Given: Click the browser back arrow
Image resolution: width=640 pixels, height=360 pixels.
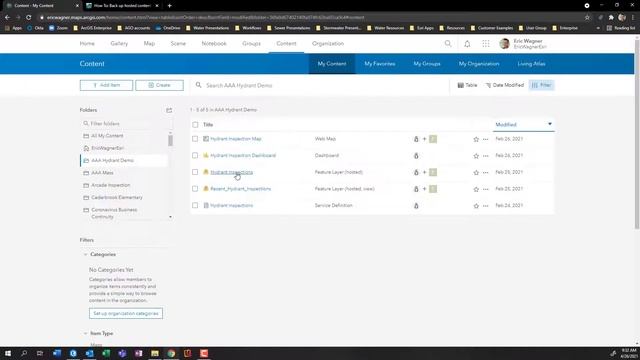Looking at the screenshot, I should (7, 18).
